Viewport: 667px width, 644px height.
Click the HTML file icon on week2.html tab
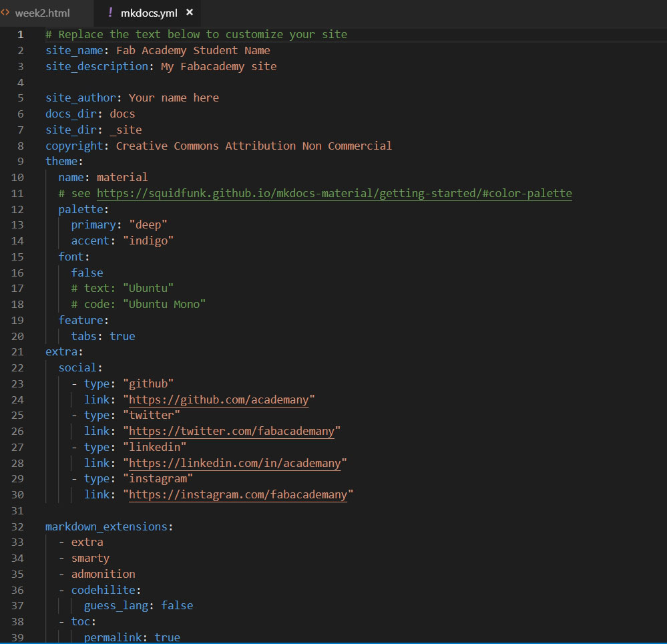pyautogui.click(x=5, y=13)
